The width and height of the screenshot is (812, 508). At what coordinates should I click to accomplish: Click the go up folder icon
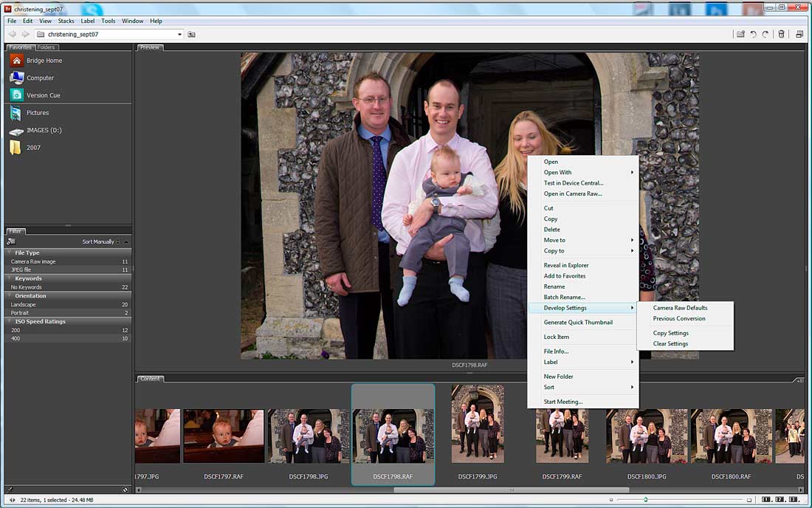pos(192,35)
